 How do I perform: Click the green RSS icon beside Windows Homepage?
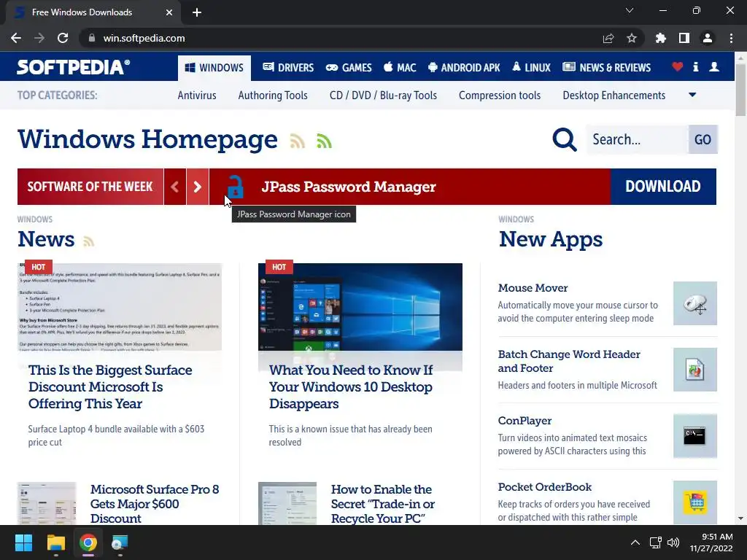(x=324, y=141)
